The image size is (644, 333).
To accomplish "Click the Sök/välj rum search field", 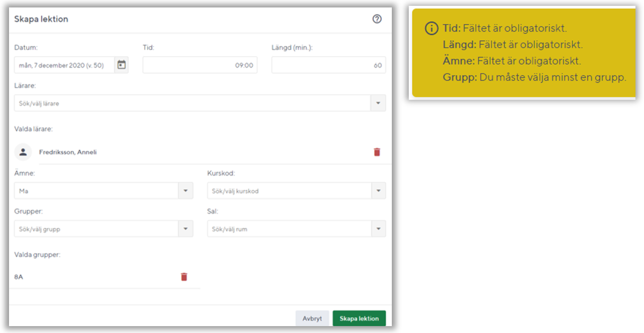I will click(288, 229).
